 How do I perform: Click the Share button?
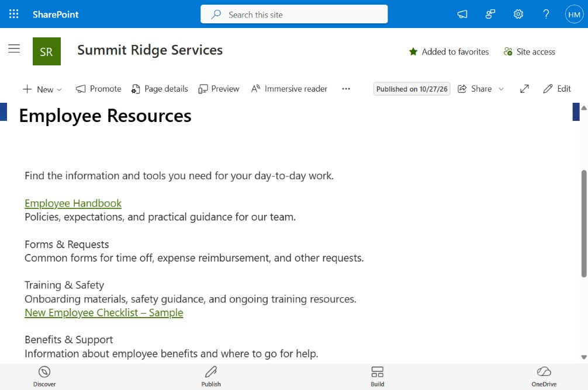click(x=475, y=89)
